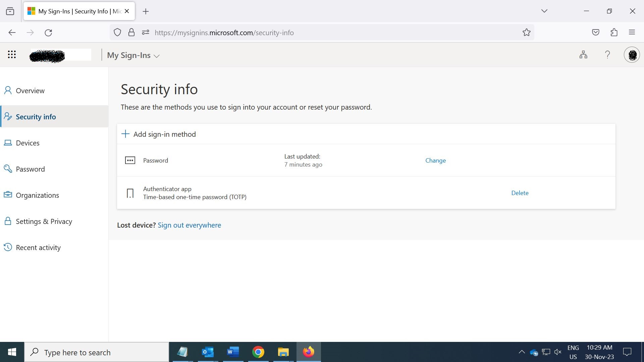The width and height of the screenshot is (644, 362).
Task: Click the Firefox taskbar icon
Action: [309, 352]
